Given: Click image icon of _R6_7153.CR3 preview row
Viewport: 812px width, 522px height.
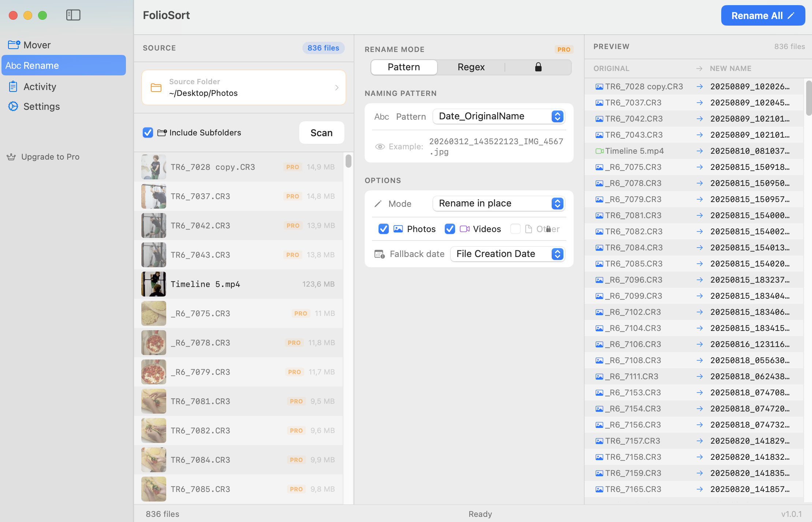Looking at the screenshot, I should click(599, 393).
